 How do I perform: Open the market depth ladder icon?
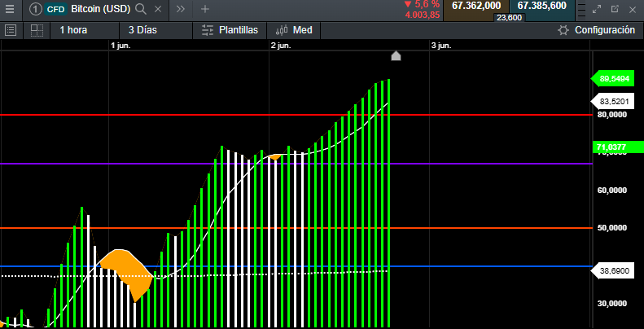point(580,10)
